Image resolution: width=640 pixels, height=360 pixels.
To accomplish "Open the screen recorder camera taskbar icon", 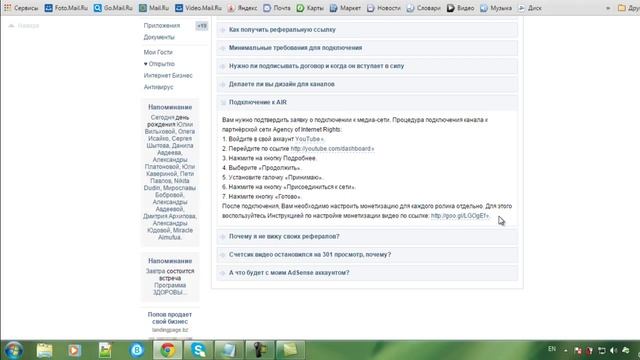I will pyautogui.click(x=259, y=350).
